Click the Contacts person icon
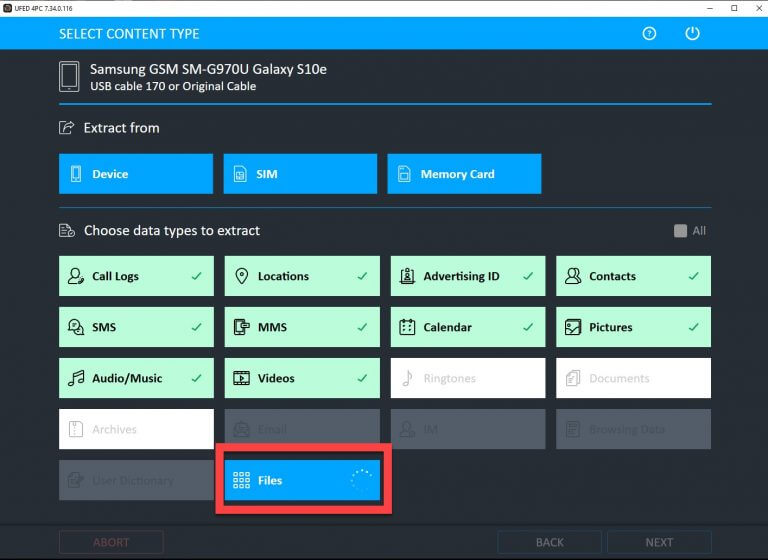 pyautogui.click(x=573, y=276)
